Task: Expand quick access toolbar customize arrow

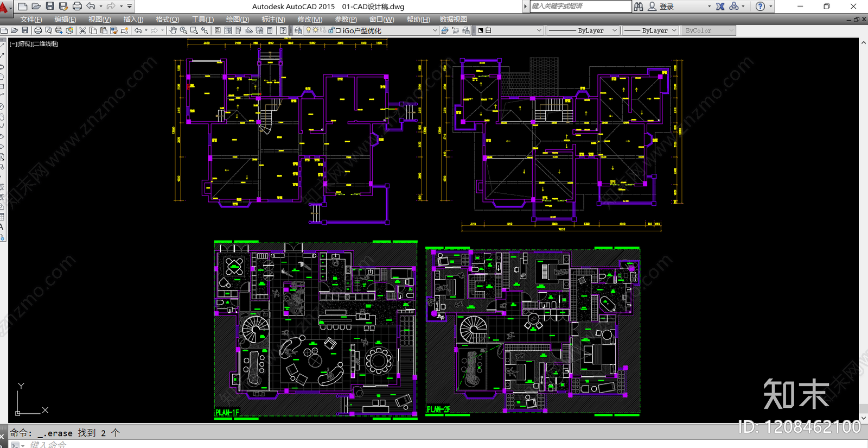Action: (130, 7)
